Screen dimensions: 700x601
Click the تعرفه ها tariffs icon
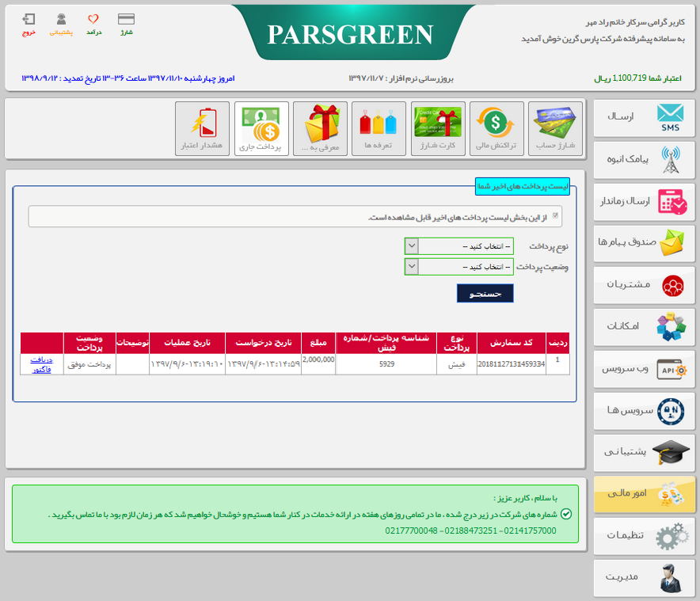379,128
